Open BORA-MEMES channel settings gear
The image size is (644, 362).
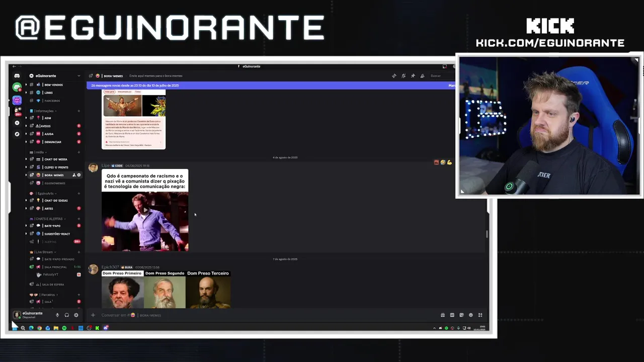(78, 175)
